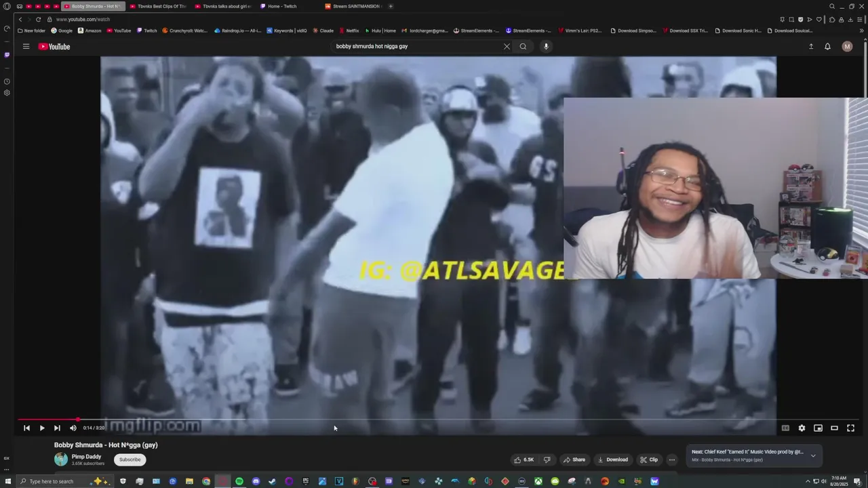Open browser extensions cube icon

click(x=832, y=19)
